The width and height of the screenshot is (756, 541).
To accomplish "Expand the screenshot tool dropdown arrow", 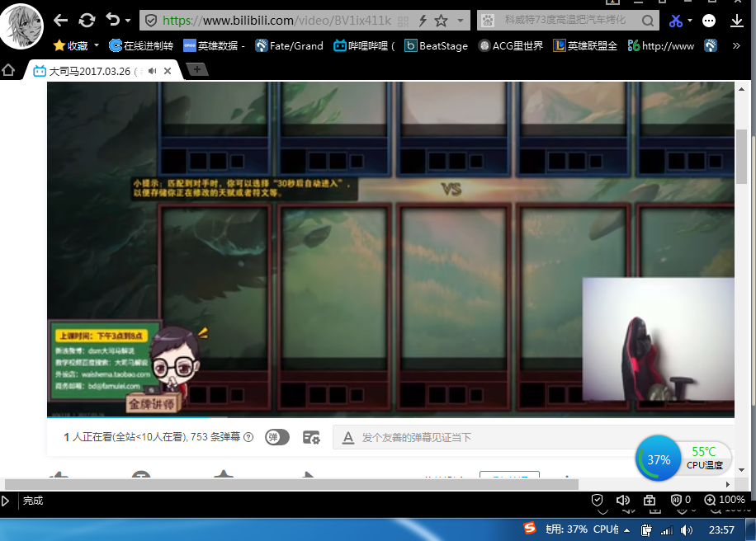I will [690, 21].
